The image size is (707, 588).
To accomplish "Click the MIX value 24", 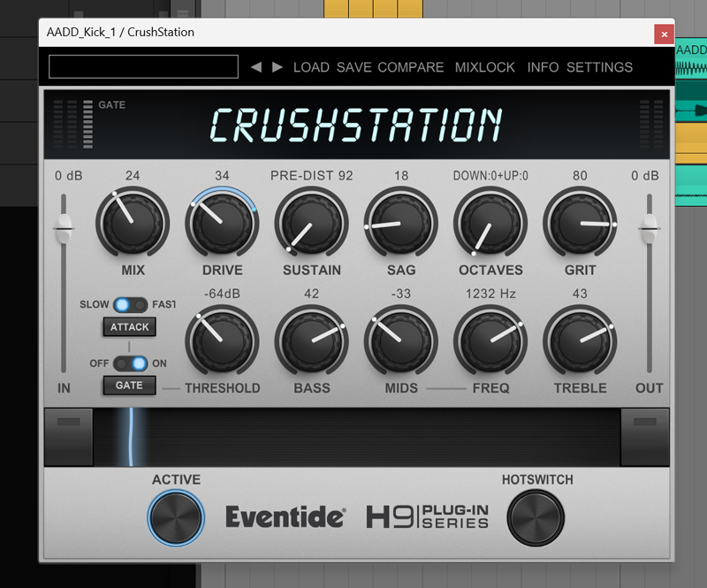I will pos(133,176).
